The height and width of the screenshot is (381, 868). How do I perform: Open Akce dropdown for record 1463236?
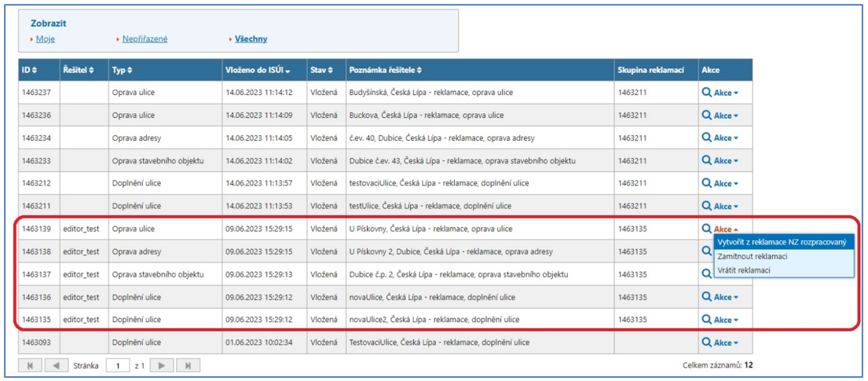click(726, 115)
